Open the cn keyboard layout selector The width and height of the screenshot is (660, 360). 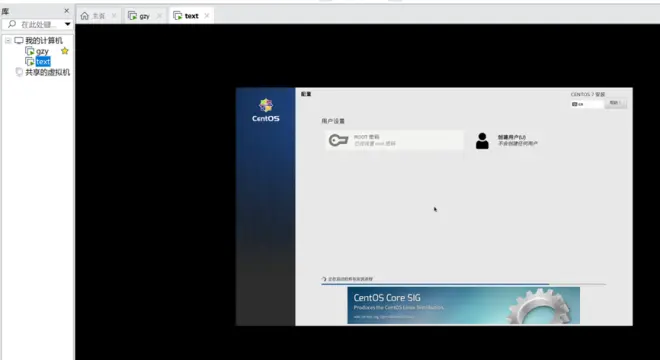(x=587, y=104)
